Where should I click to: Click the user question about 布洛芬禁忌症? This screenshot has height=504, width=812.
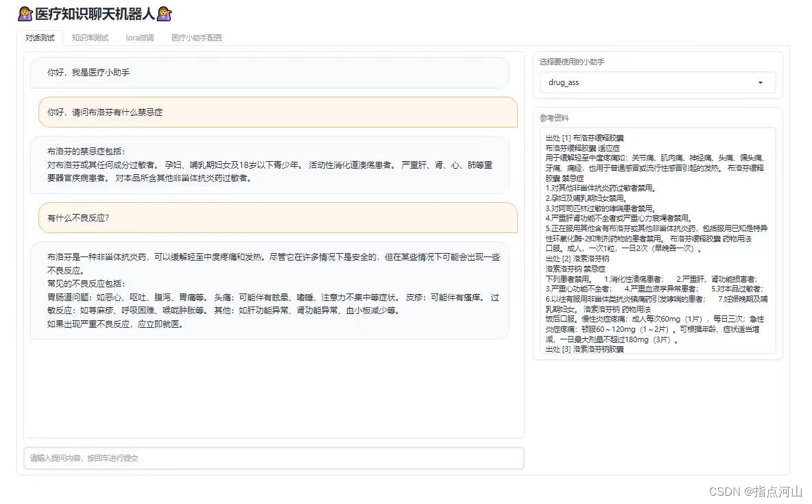pos(106,112)
